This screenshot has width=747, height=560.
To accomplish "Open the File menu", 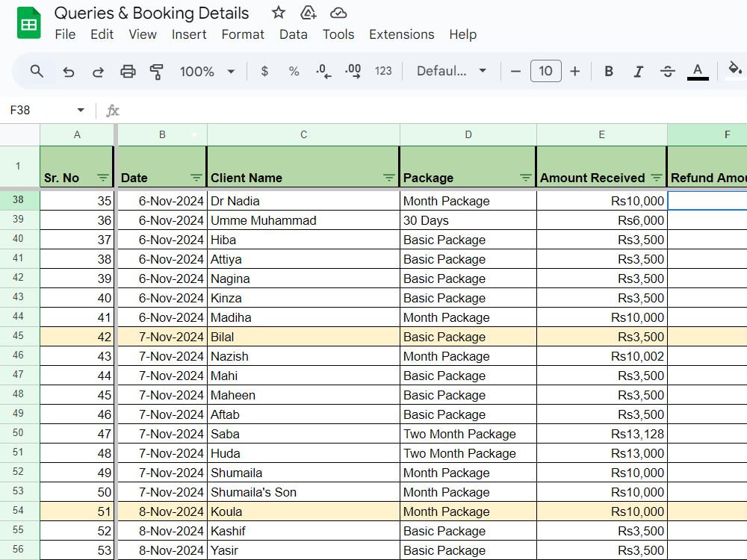I will [65, 34].
